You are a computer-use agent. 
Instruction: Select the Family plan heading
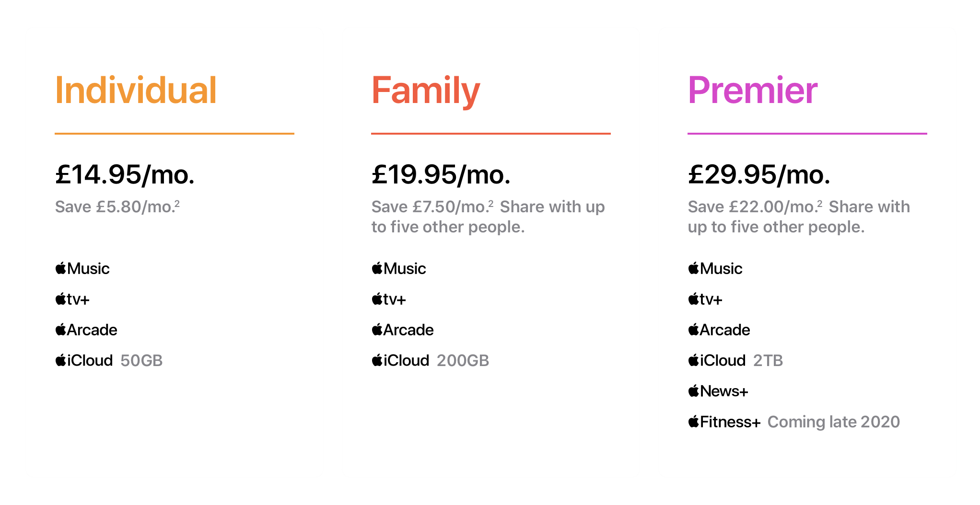[x=426, y=91]
